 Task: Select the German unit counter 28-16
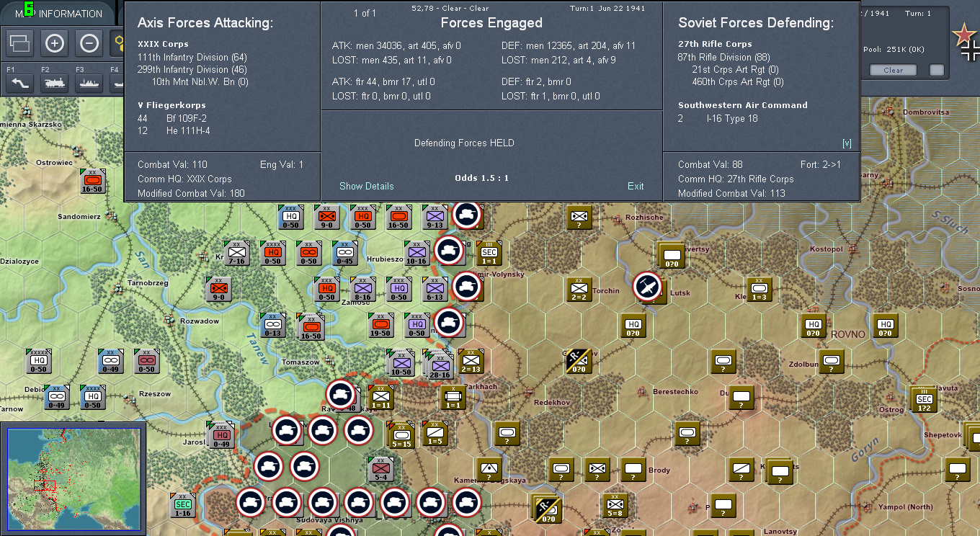(440, 366)
